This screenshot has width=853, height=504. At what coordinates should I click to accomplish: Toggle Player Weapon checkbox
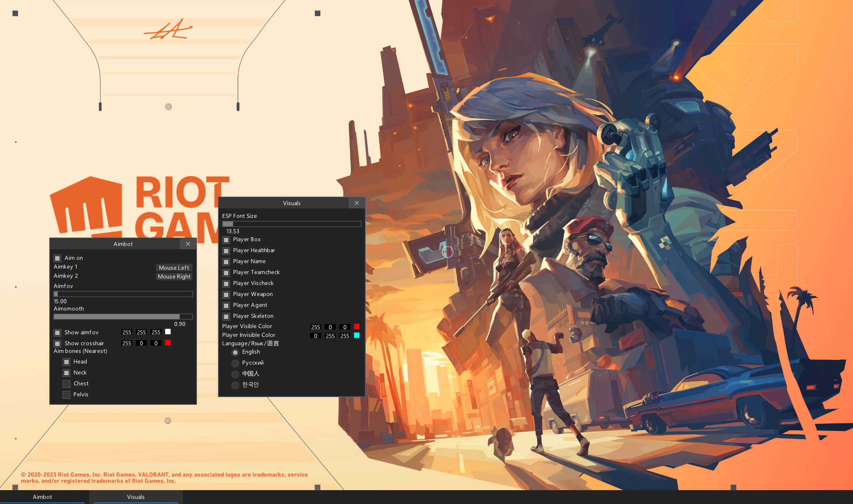click(x=226, y=295)
